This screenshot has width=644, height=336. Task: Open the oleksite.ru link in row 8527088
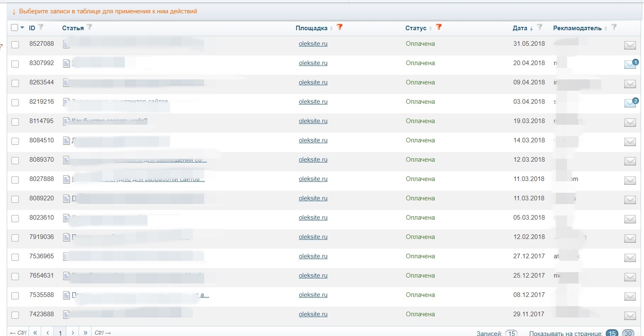pos(313,44)
